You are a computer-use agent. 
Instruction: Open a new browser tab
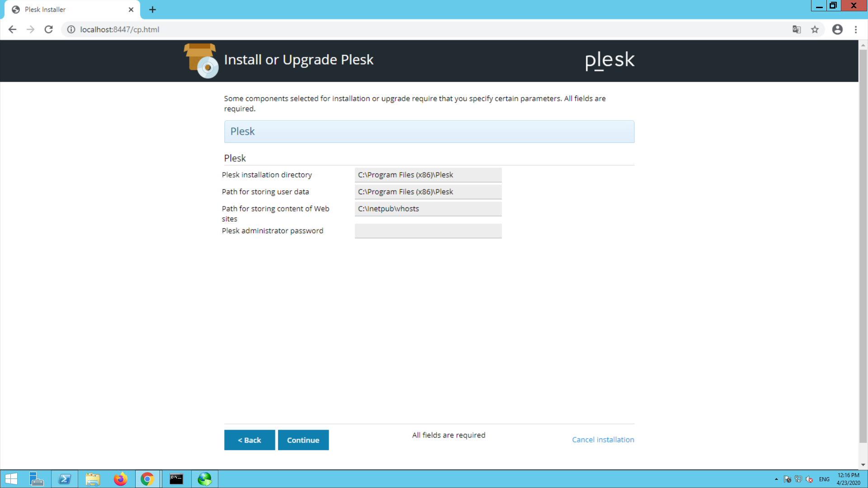point(152,9)
